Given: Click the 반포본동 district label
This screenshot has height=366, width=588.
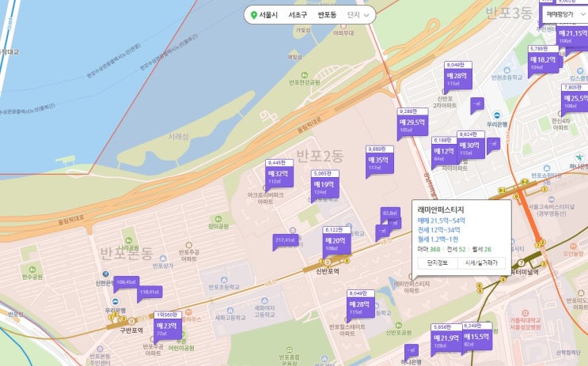Looking at the screenshot, I should pos(127,254).
